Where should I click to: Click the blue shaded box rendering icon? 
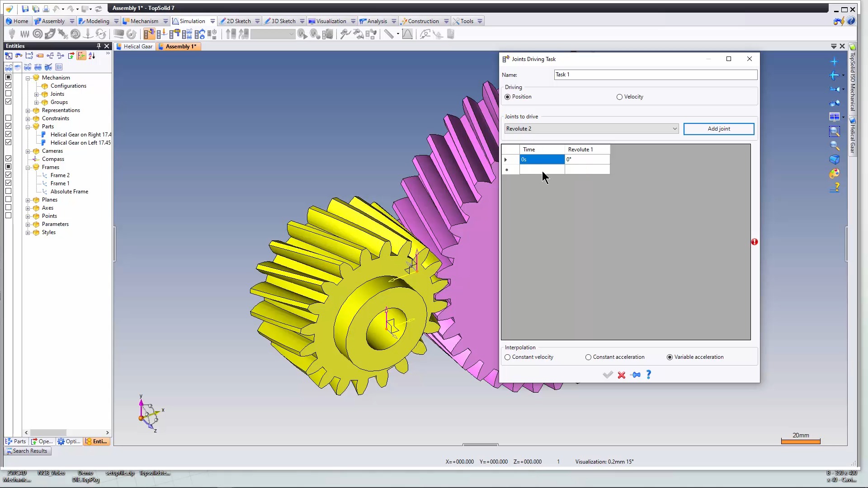(x=835, y=160)
